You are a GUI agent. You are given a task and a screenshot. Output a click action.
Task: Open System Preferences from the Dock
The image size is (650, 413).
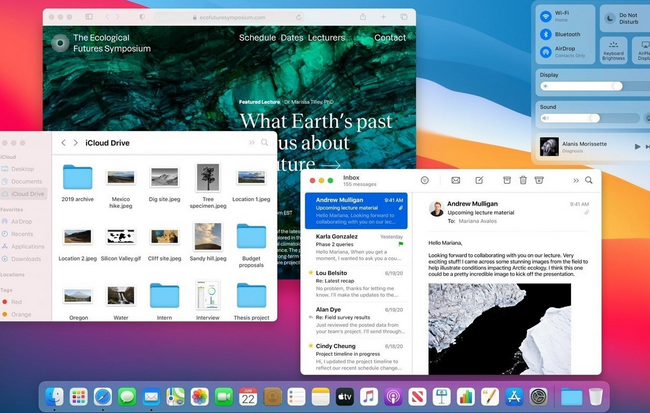pyautogui.click(x=538, y=397)
